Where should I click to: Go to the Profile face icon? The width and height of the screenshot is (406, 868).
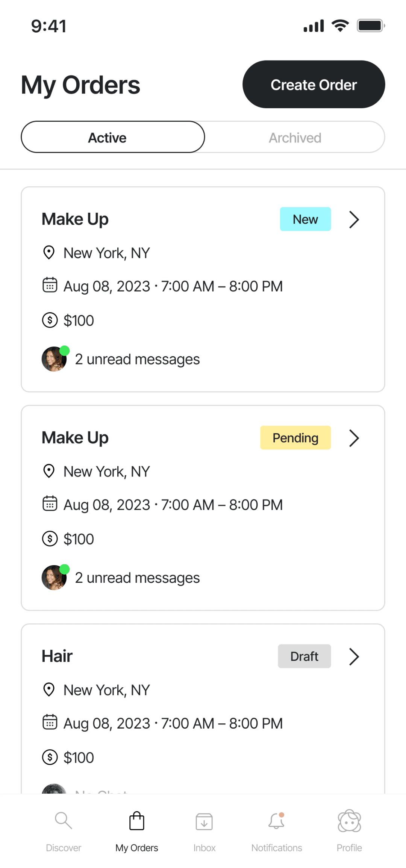(x=349, y=821)
